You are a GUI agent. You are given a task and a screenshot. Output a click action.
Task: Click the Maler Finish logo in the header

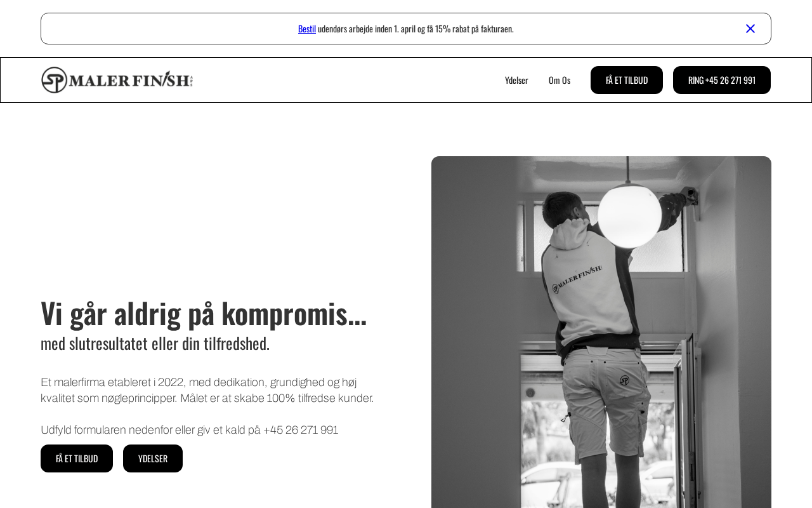point(117,80)
